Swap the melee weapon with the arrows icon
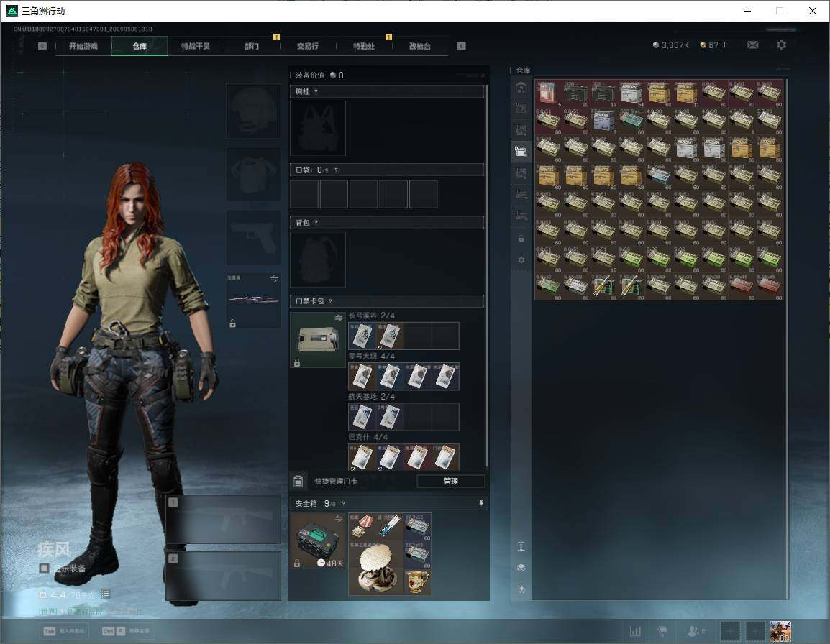830x644 pixels. point(274,279)
